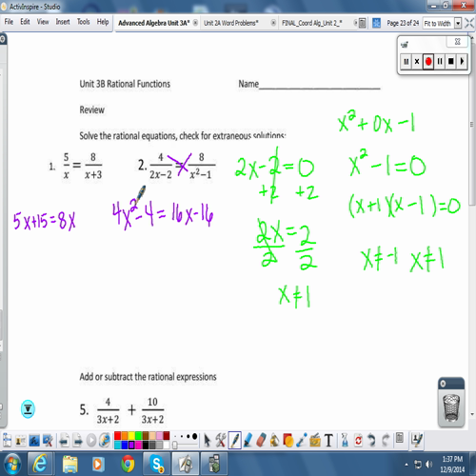This screenshot has height=476, width=476.
Task: Select the Text tool
Action: click(328, 441)
